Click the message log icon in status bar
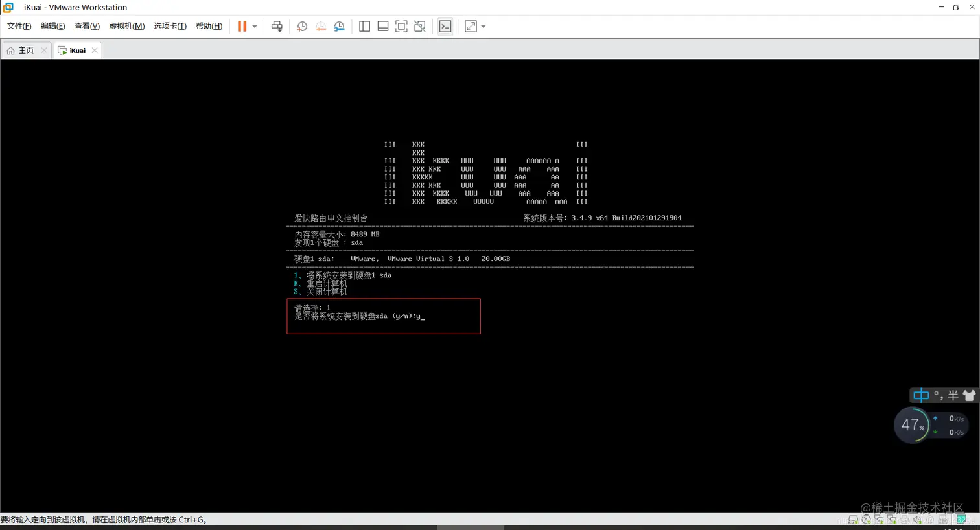This screenshot has height=530, width=980. (x=961, y=520)
